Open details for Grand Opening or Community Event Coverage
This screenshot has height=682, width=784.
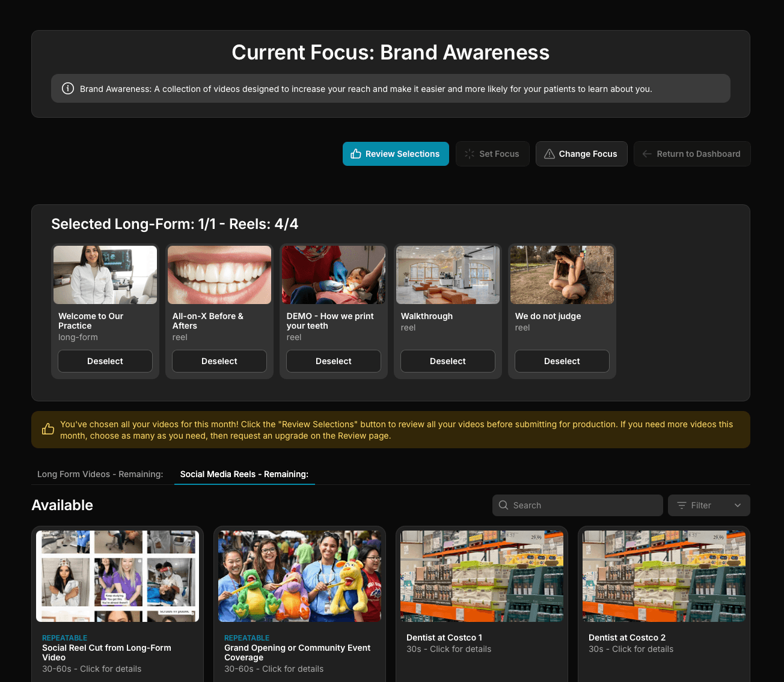299,576
